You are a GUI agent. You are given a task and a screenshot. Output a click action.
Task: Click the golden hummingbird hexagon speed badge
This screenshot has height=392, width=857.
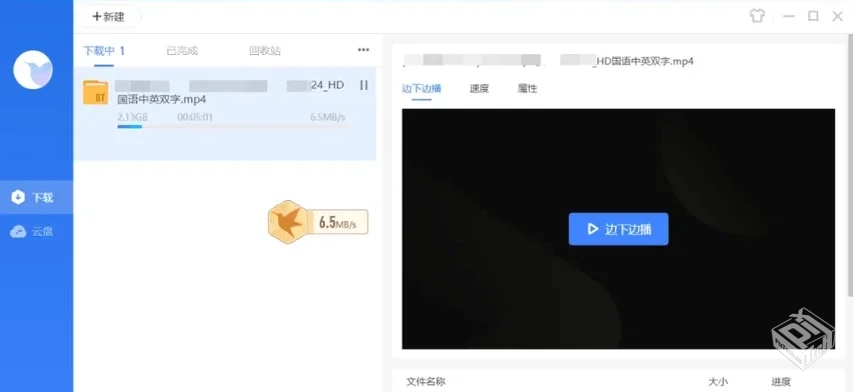click(x=287, y=222)
